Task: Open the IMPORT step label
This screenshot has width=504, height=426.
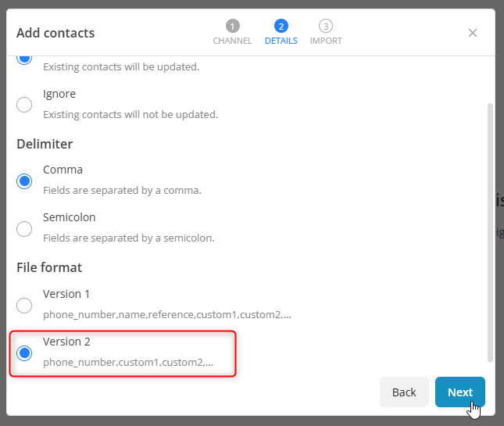Action: click(326, 41)
